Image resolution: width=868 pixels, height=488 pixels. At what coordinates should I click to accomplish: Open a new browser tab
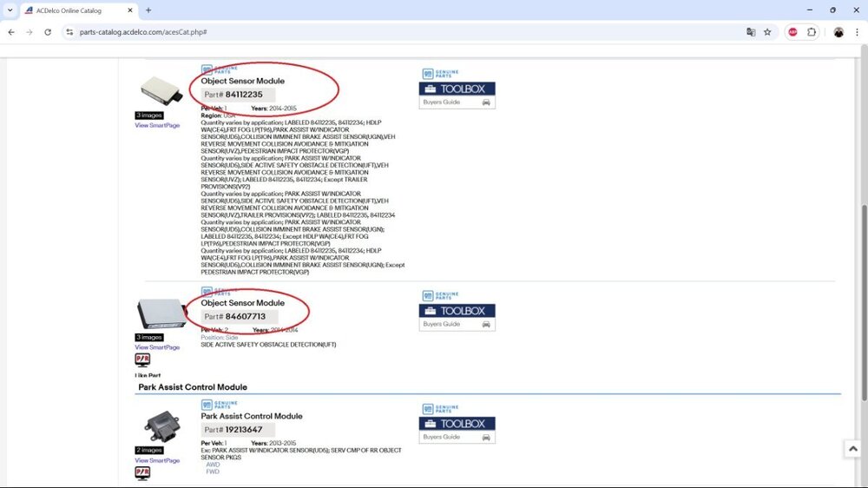point(148,10)
